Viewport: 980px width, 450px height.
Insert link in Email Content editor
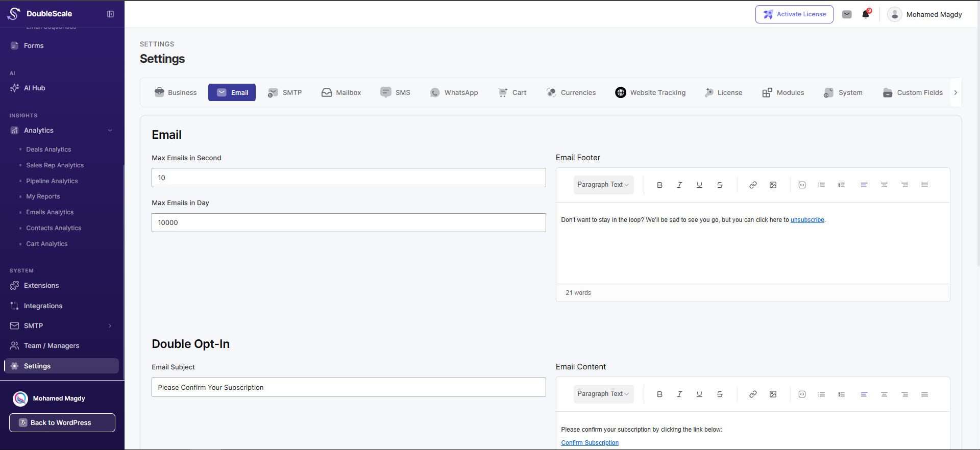coord(753,394)
